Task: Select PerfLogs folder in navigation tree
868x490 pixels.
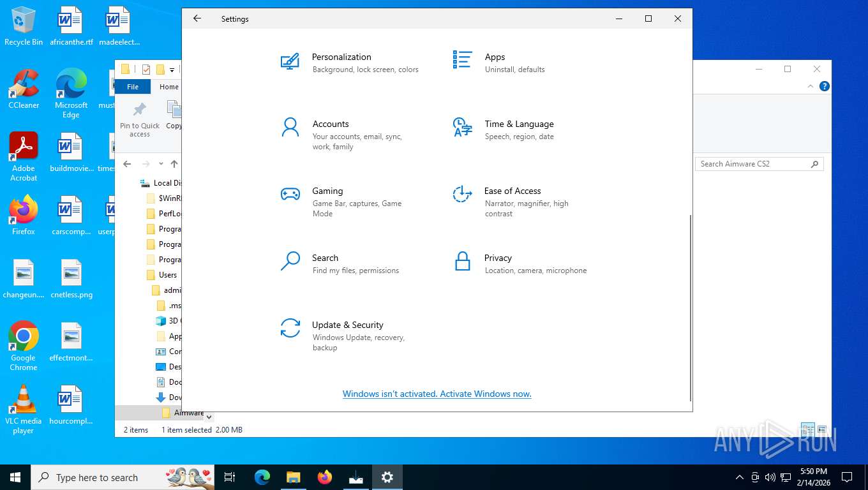Action: tap(165, 214)
